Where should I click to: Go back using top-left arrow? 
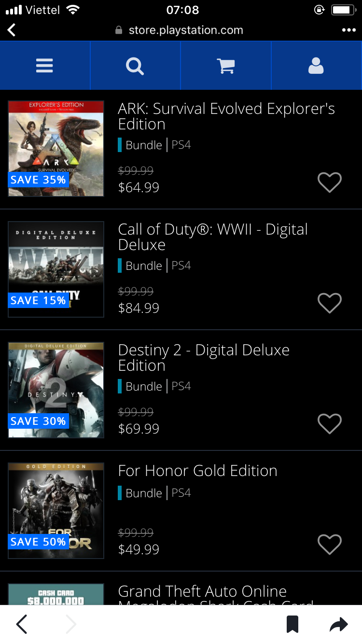(x=12, y=30)
